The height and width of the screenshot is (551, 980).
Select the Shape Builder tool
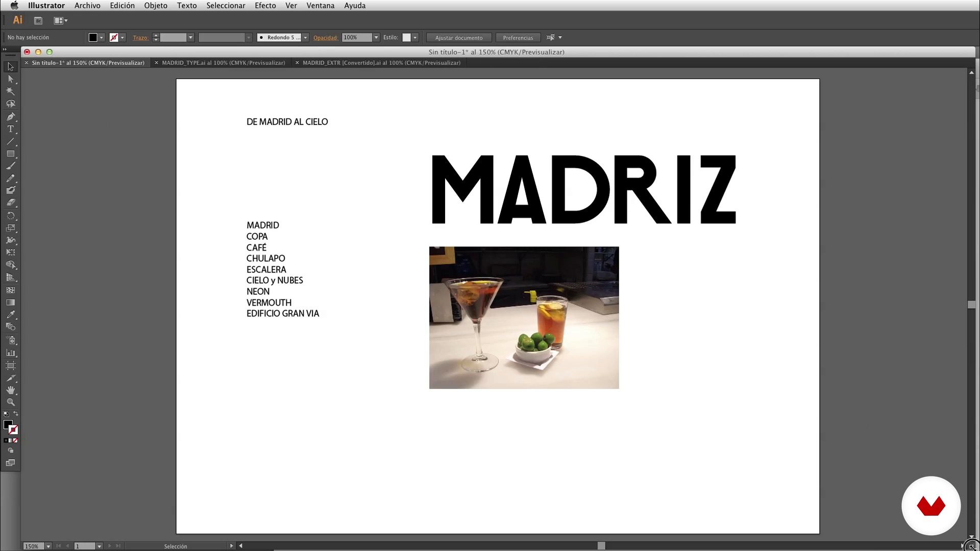[11, 265]
